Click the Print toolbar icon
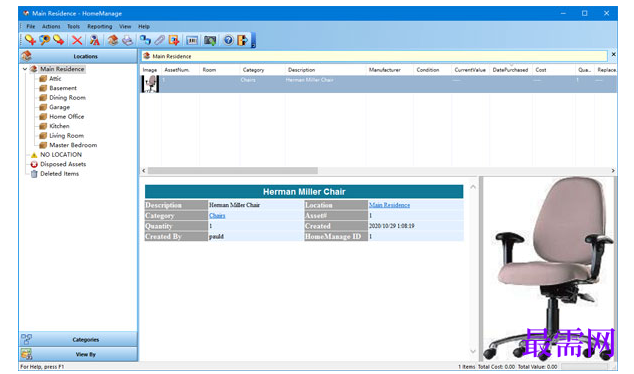This screenshot has height=374, width=634. [x=127, y=40]
